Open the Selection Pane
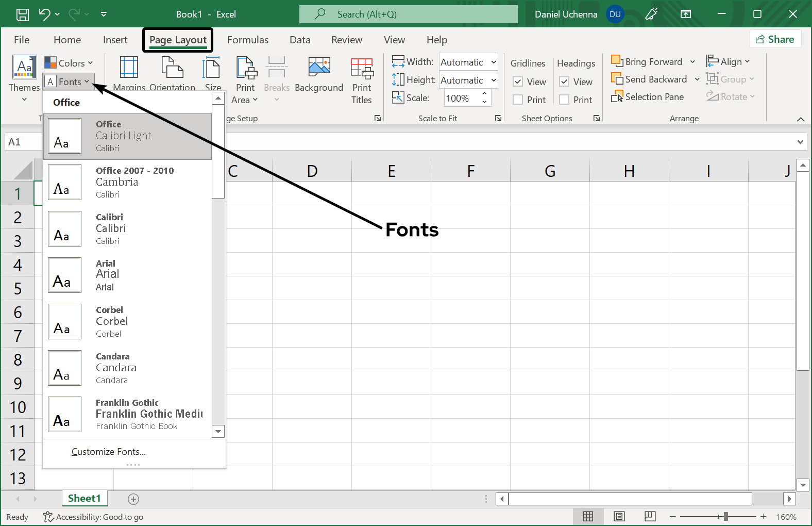This screenshot has height=526, width=812. (648, 97)
